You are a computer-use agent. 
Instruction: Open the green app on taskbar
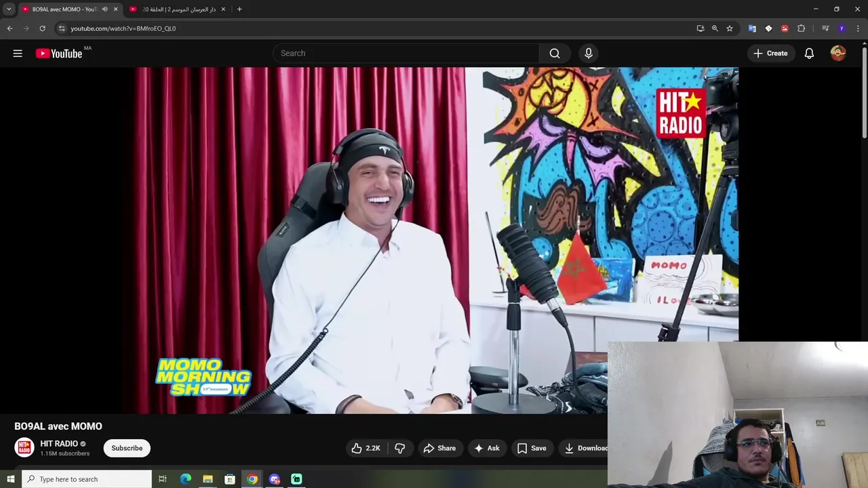(x=296, y=479)
